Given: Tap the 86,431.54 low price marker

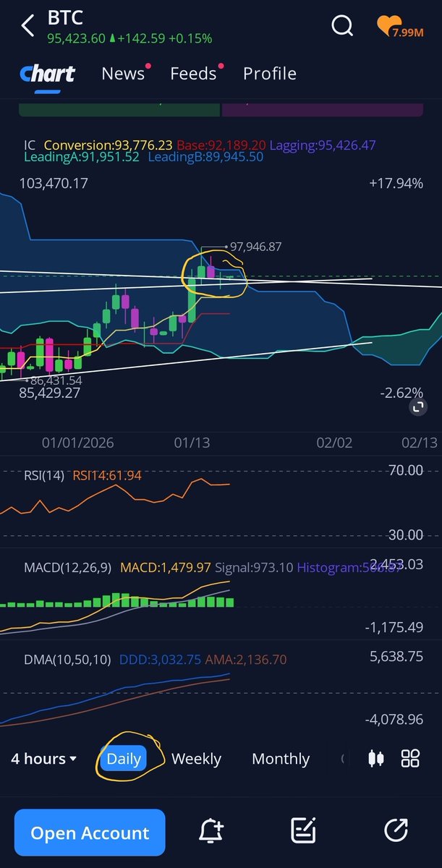Looking at the screenshot, I should (x=56, y=380).
